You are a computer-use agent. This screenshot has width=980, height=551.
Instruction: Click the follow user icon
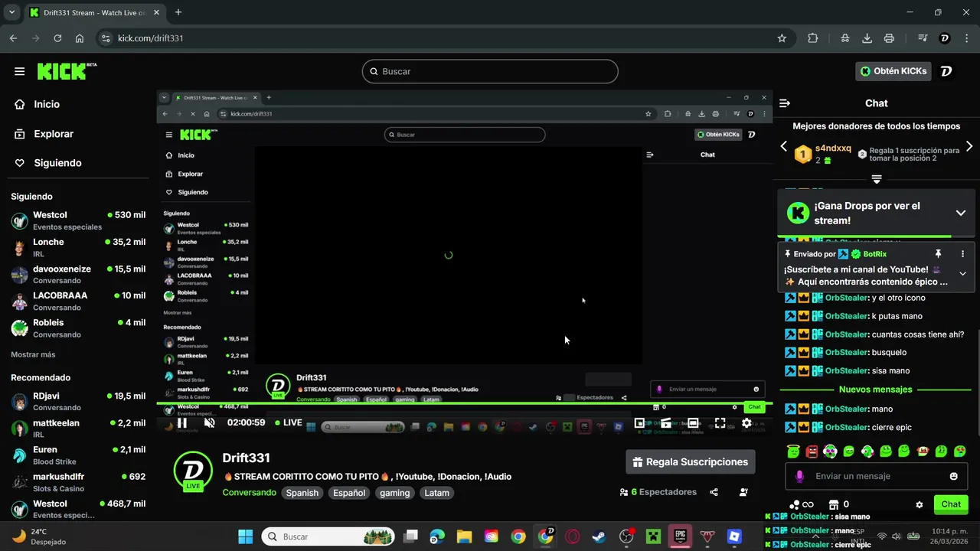pos(743,493)
